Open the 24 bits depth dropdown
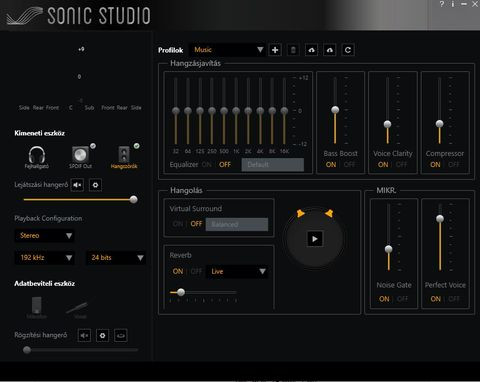The width and height of the screenshot is (480, 382). [x=116, y=258]
